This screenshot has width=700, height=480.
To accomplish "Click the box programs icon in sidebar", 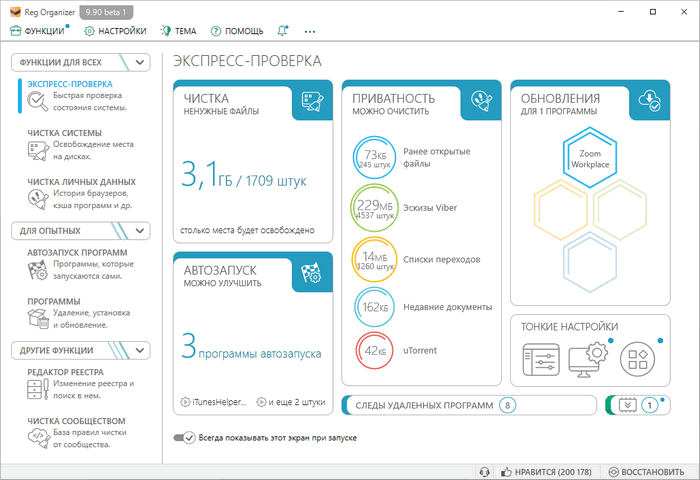I will pyautogui.click(x=38, y=318).
